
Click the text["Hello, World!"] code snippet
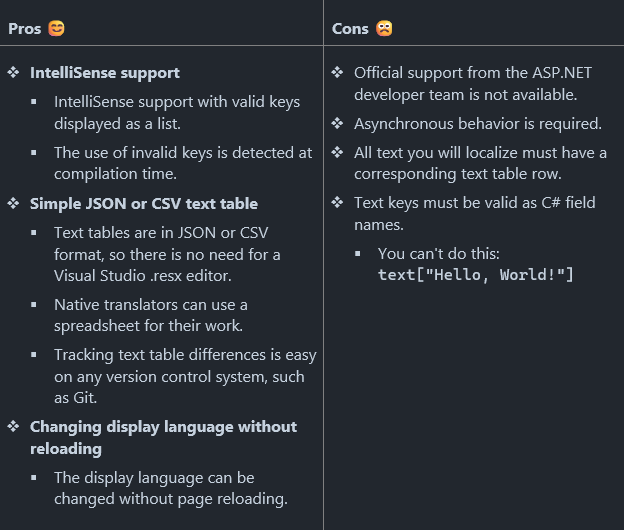[x=476, y=275]
